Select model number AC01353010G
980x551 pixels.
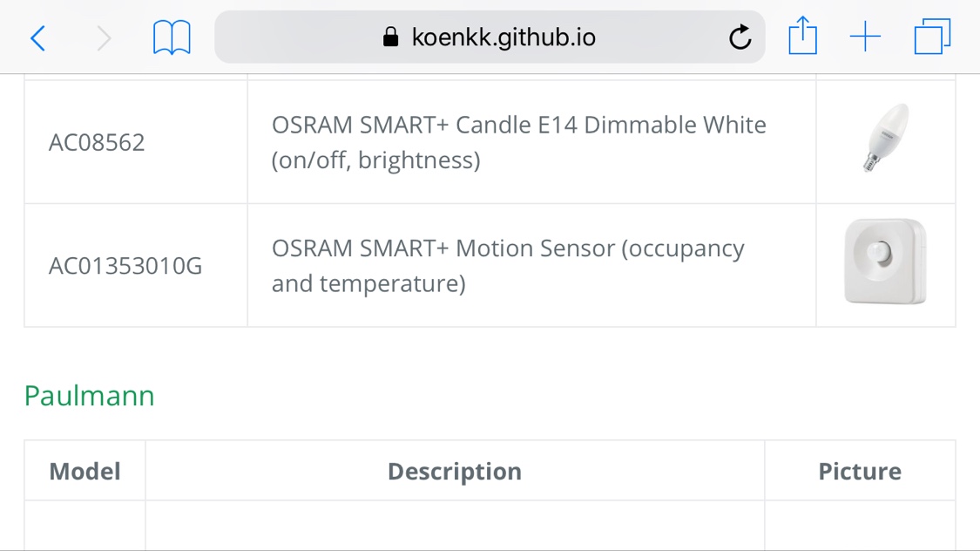coord(125,266)
